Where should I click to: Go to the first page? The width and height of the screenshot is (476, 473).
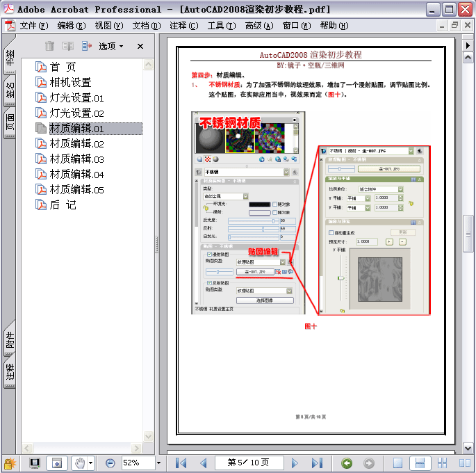point(181,463)
